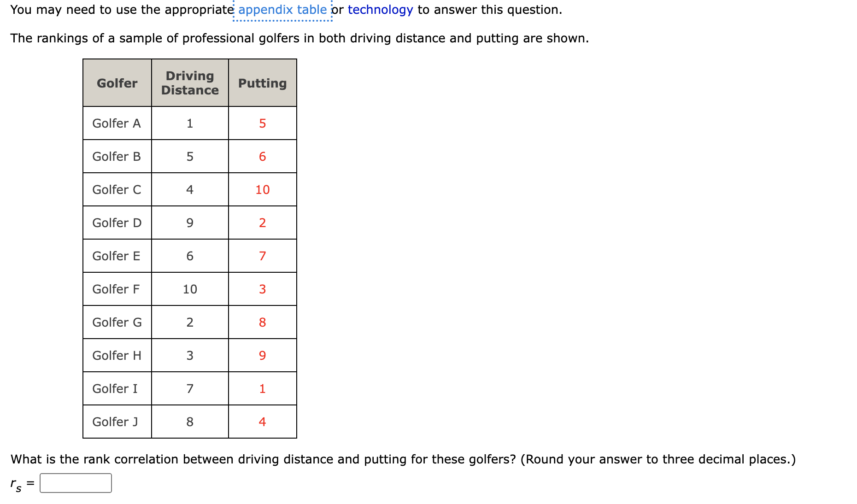Click the Golfer H row label
This screenshot has height=504, width=857.
[x=117, y=355]
